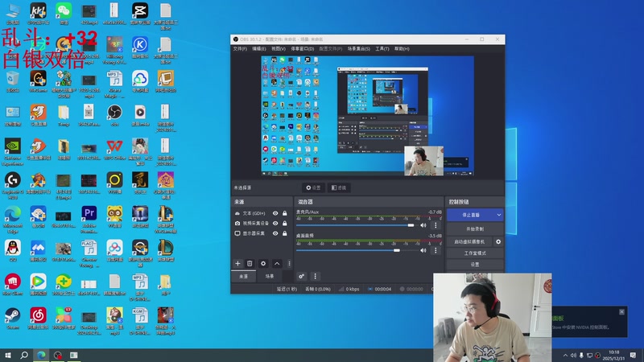Open source 设置 button above the sources panel
The image size is (644, 362).
point(313,187)
